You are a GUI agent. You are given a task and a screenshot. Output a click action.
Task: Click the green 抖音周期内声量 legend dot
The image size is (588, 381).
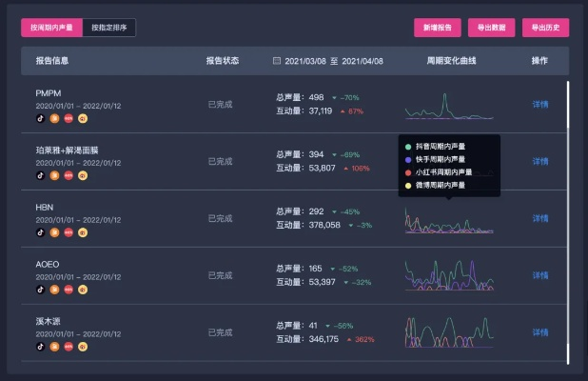(408, 147)
